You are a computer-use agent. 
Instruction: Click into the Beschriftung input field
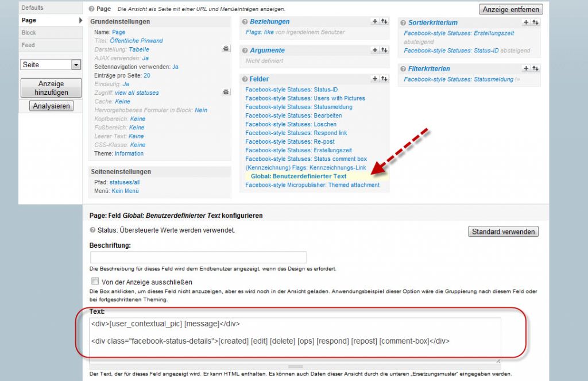coord(198,257)
